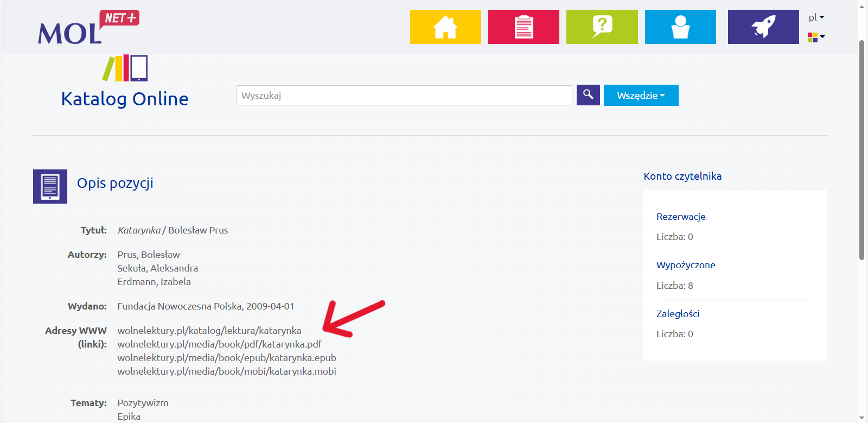Image resolution: width=868 pixels, height=423 pixels.
Task: Click author Prus, Bolesław
Action: 149,254
